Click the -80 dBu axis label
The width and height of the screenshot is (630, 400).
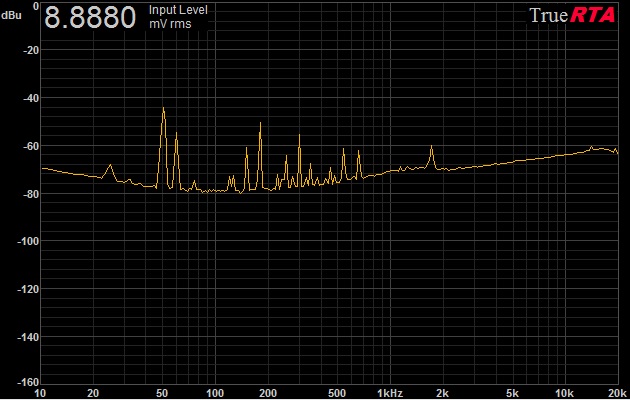[30, 194]
